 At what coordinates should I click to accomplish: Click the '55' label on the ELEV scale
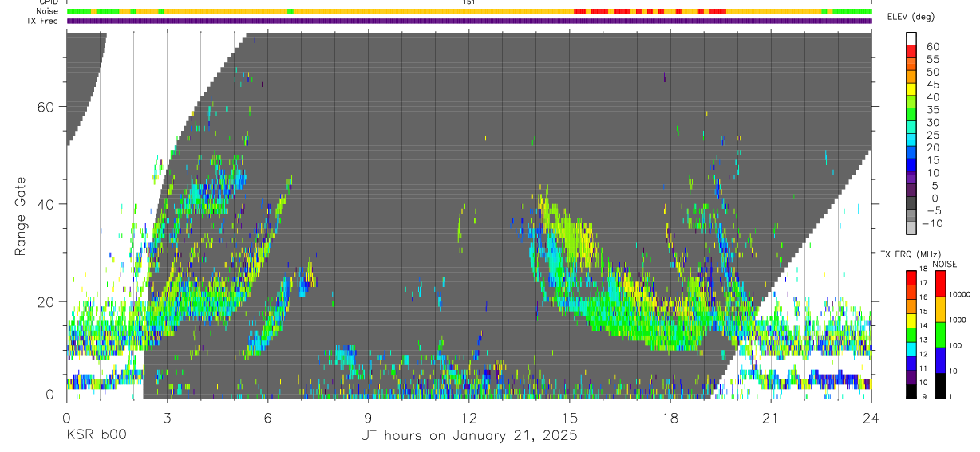[932, 59]
